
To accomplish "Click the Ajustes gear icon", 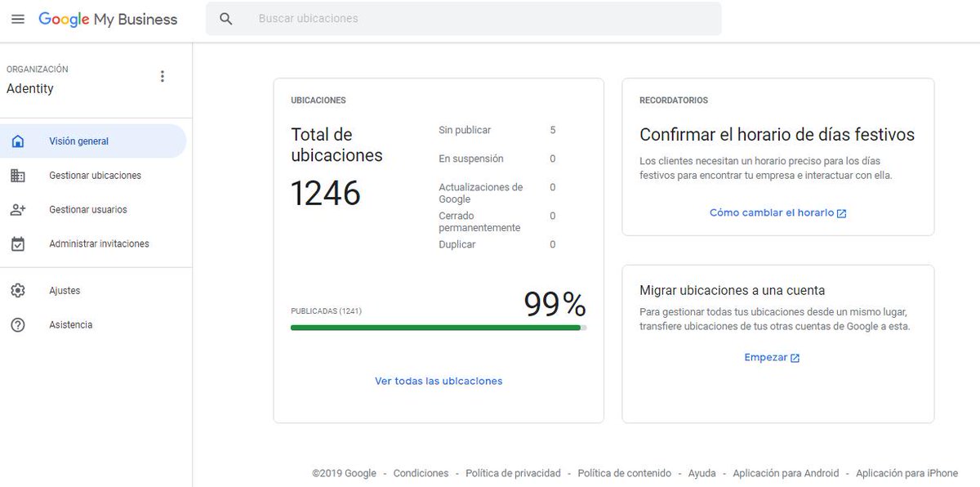I will coord(18,291).
